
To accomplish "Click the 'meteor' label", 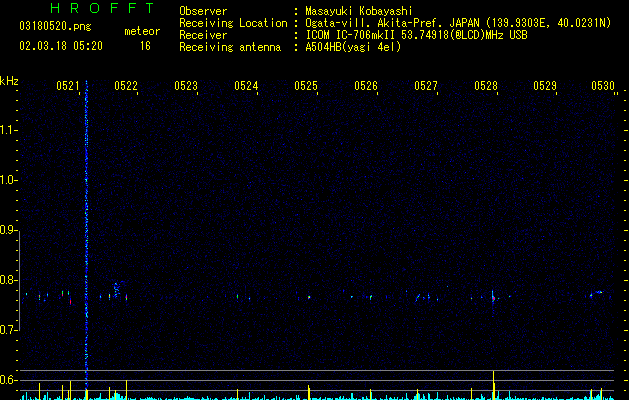I will (142, 31).
